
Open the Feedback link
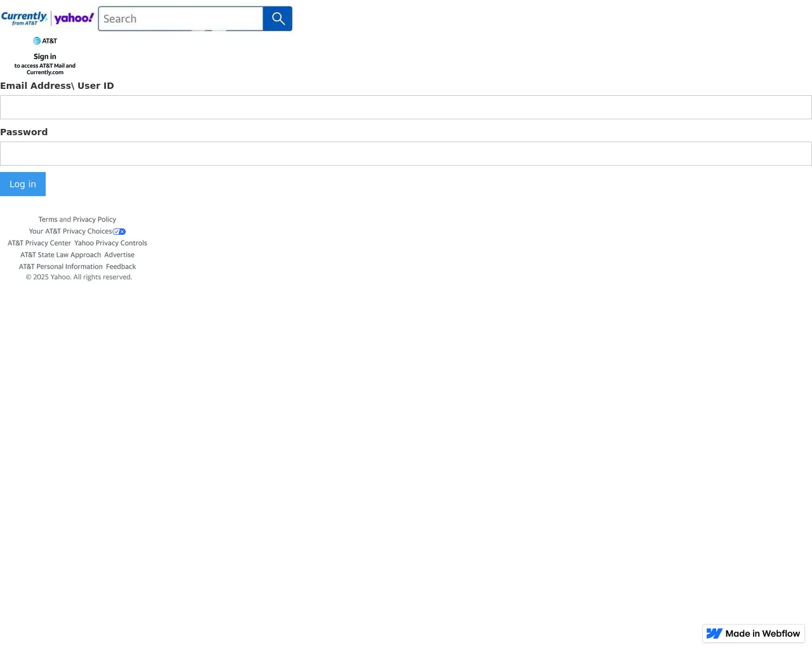[121, 267]
